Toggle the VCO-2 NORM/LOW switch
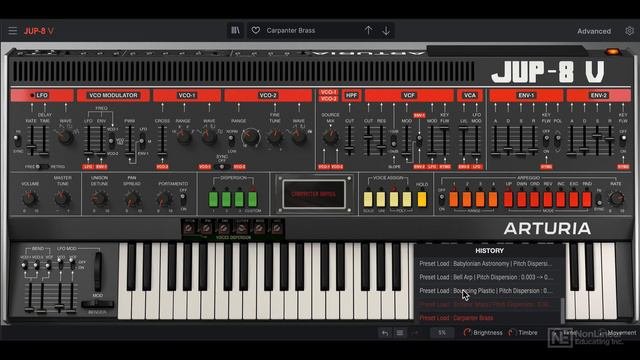The height and width of the screenshot is (360, 640). coord(231,140)
